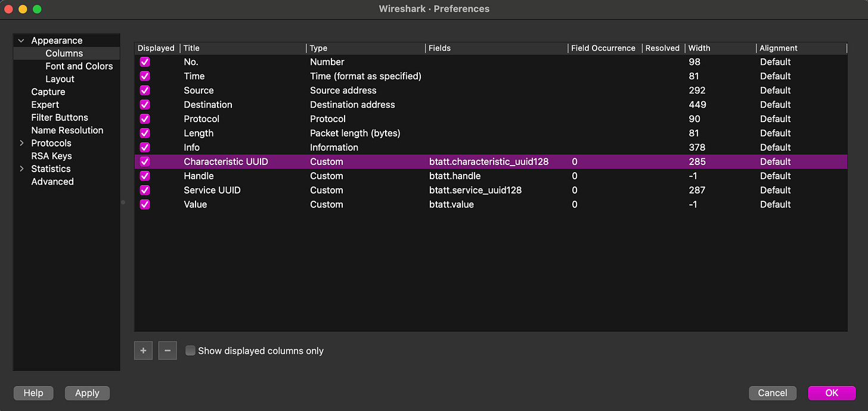This screenshot has width=868, height=411.
Task: Toggle Displayed checkbox for Handle row
Action: (144, 176)
